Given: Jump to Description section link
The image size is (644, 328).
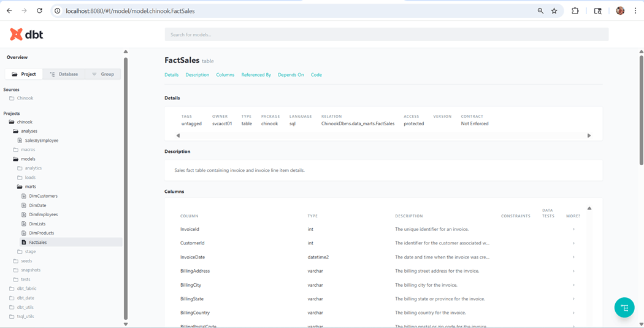Looking at the screenshot, I should tap(197, 75).
